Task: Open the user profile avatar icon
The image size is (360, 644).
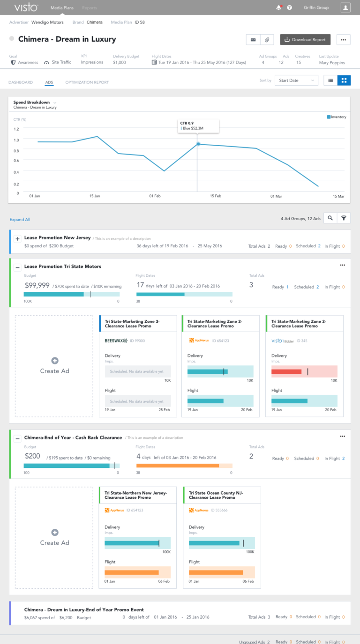Action: (x=345, y=7)
